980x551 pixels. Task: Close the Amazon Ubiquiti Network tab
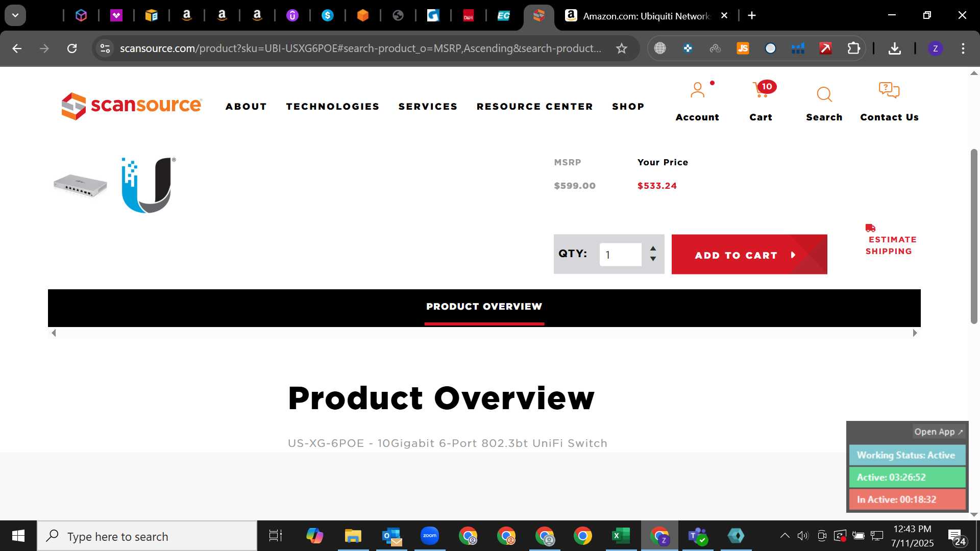[724, 16]
